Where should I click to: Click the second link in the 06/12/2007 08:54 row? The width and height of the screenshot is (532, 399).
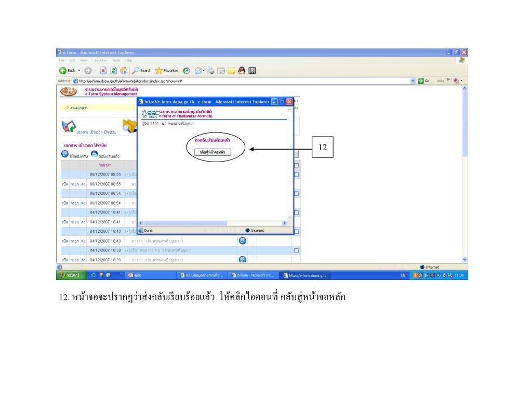click(x=75, y=203)
